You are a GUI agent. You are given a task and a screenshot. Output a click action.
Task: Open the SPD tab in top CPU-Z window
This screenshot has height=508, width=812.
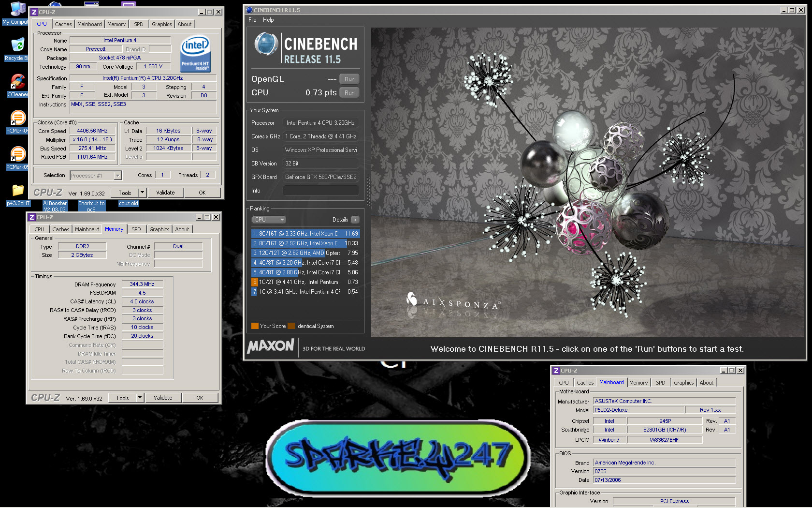point(139,24)
